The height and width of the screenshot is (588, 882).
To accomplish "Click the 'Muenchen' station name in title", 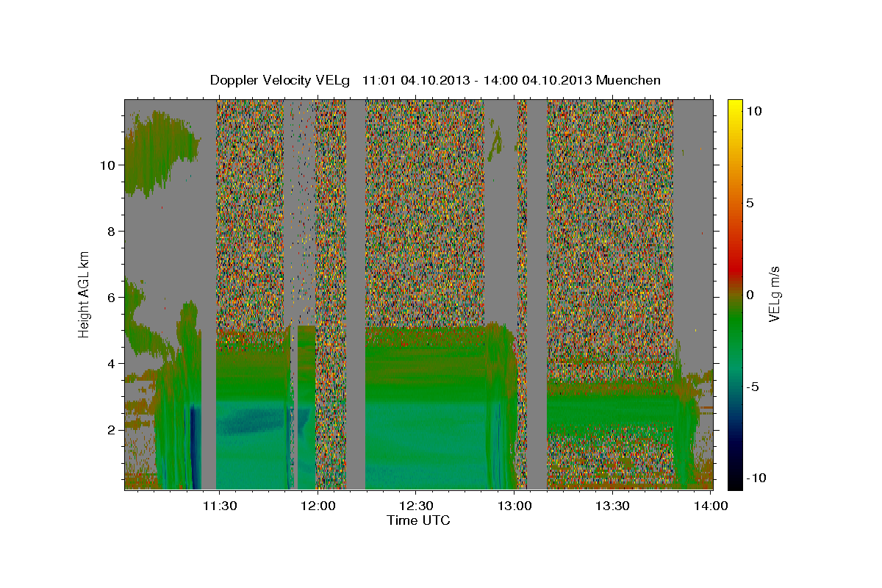I will click(x=629, y=80).
